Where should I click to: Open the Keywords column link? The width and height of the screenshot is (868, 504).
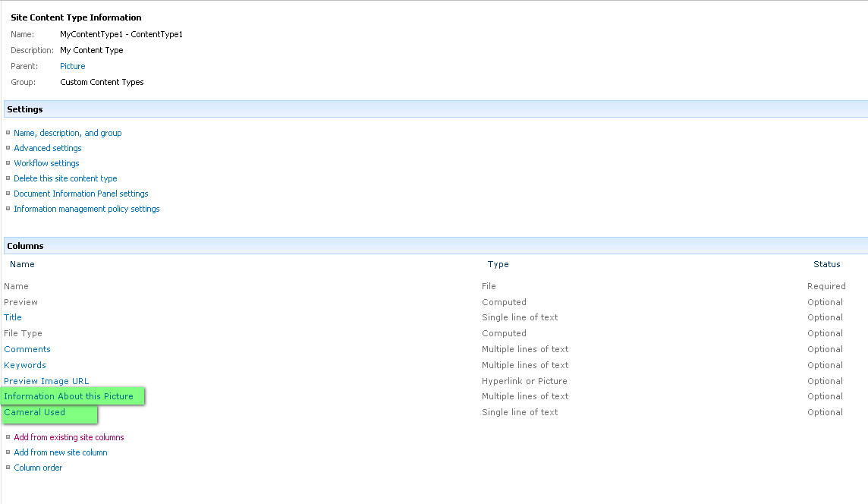25,365
